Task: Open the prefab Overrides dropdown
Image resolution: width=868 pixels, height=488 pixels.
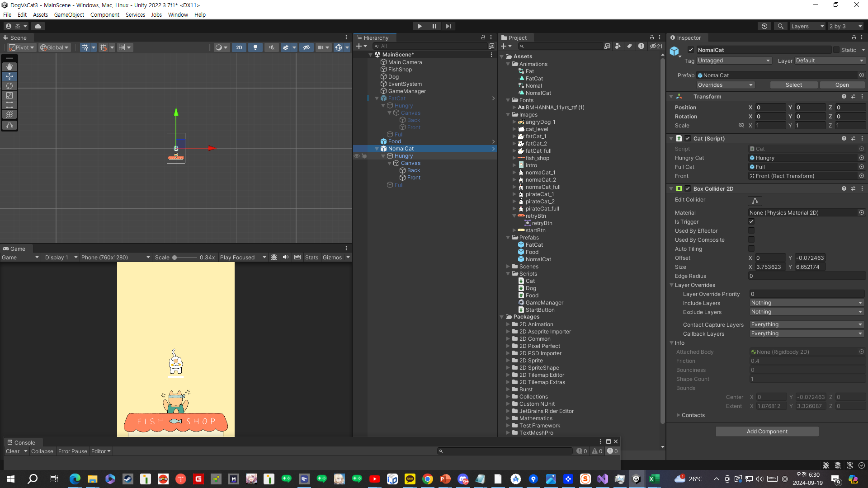Action: click(725, 85)
